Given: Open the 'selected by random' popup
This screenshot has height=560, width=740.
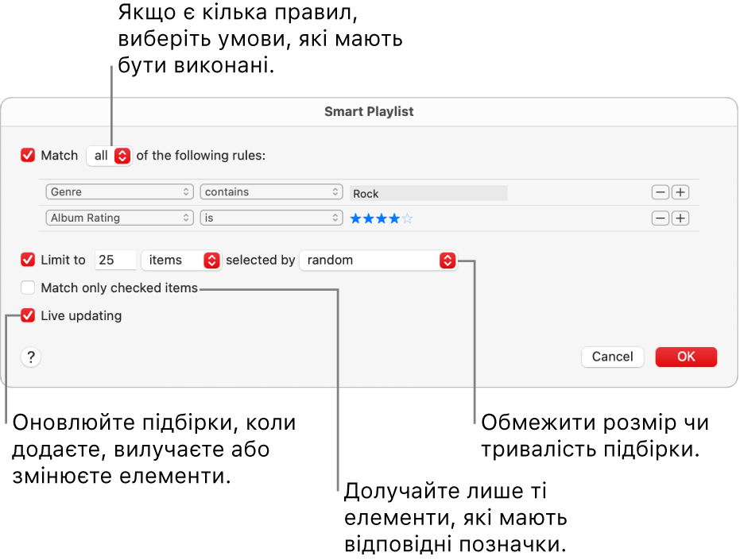Looking at the screenshot, I should point(378,260).
